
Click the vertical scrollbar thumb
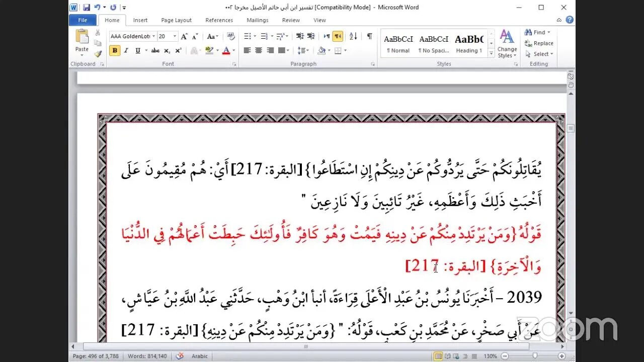[571, 129]
